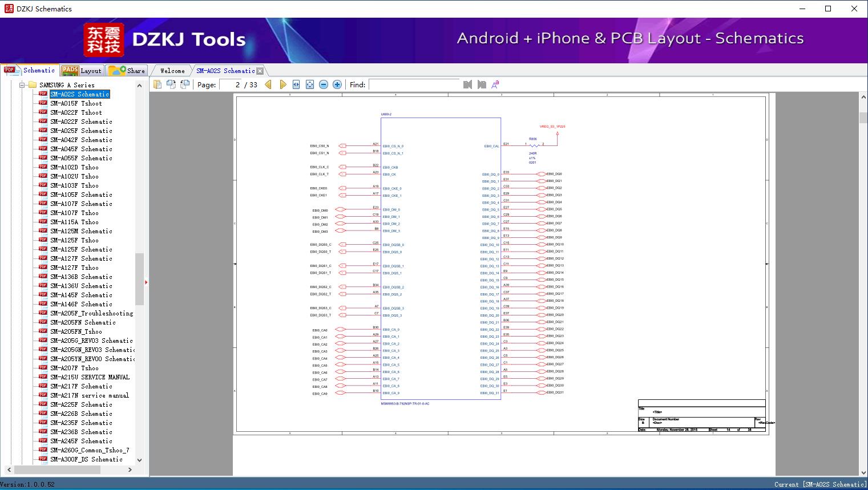Open SM-A215U SERVICE MANUAL entry
Image resolution: width=868 pixels, height=490 pixels.
point(90,377)
